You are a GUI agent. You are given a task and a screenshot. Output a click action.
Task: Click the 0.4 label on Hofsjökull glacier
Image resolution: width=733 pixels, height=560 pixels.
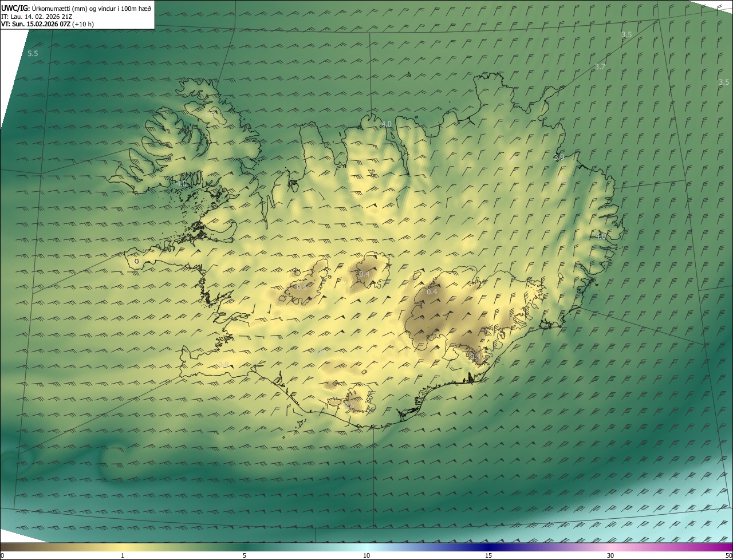[x=364, y=274]
